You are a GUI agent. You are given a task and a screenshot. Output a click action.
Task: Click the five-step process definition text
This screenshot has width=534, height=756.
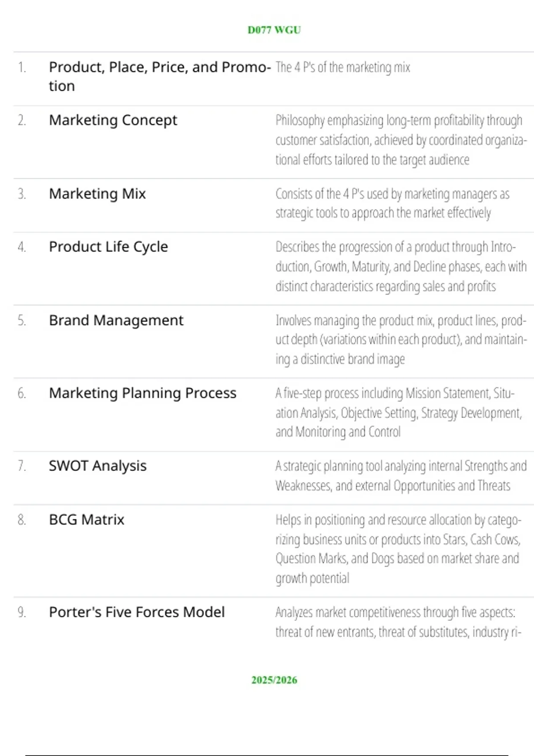(399, 413)
